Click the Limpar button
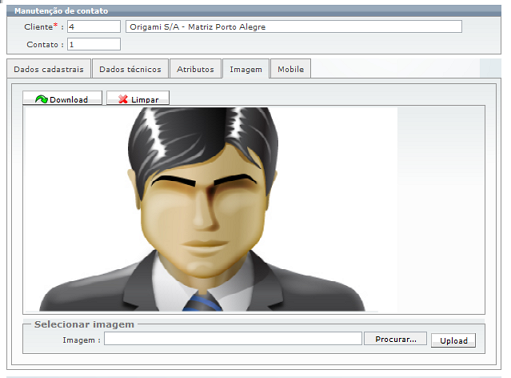 pos(138,98)
